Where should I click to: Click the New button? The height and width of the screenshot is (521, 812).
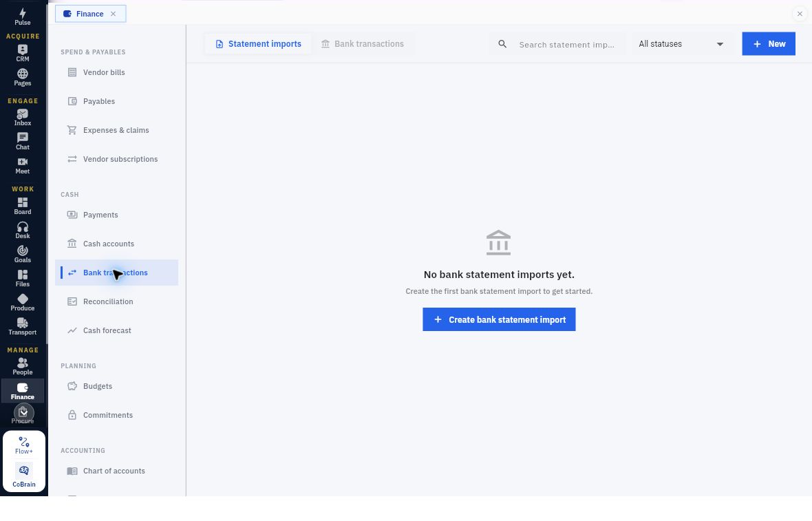click(x=769, y=44)
